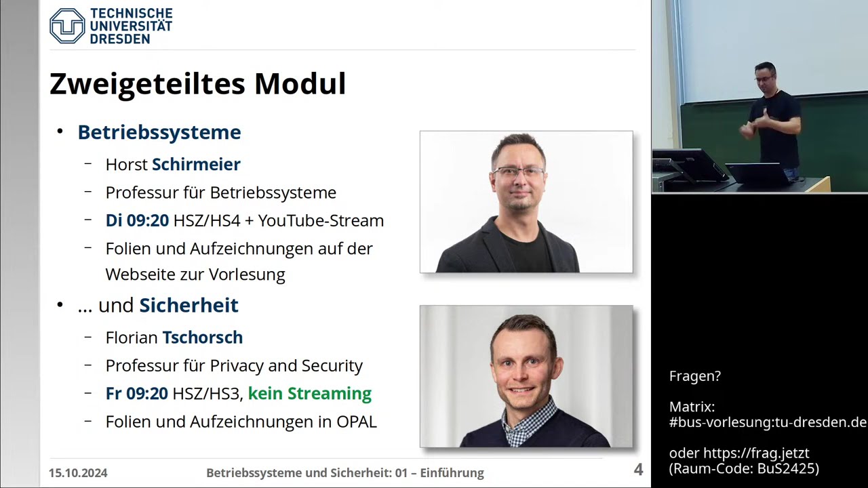Screen dimensions: 868x488
Task: Open the 'https://frag.jetzt' link text
Action: pos(756,453)
